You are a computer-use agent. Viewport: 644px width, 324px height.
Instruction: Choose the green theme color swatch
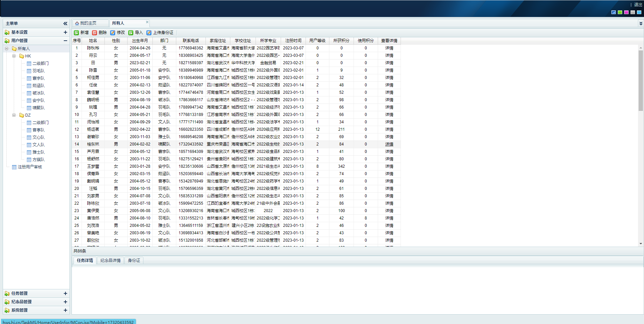[x=620, y=12]
